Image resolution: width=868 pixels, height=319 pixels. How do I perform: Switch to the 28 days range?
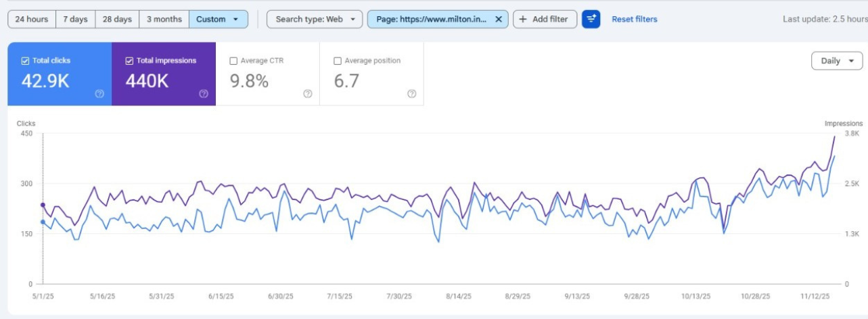(x=117, y=19)
